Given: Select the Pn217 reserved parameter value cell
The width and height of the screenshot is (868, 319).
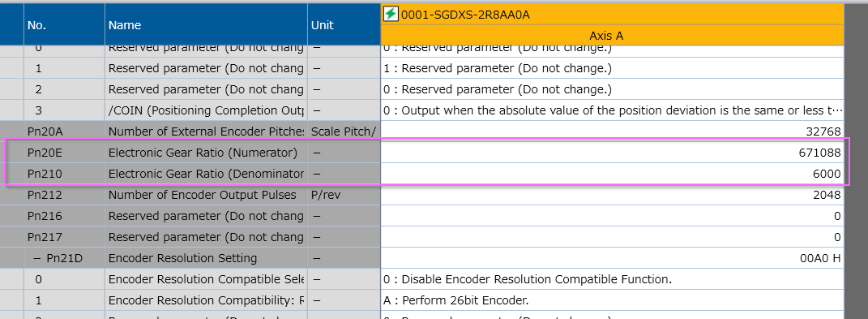Looking at the screenshot, I should (612, 237).
